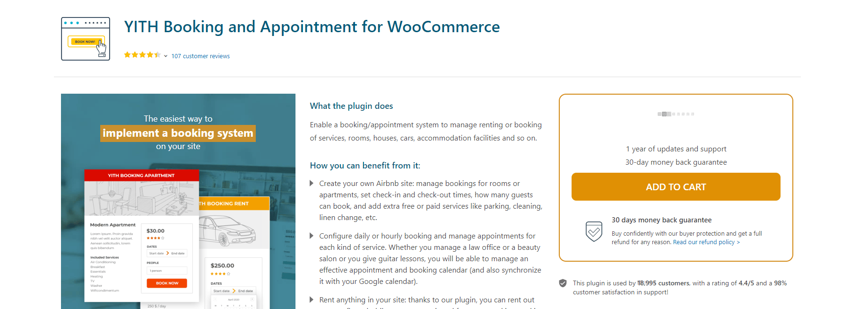This screenshot has height=309, width=868.
Task: Click the star rating under the $30.00 price
Action: (155, 238)
